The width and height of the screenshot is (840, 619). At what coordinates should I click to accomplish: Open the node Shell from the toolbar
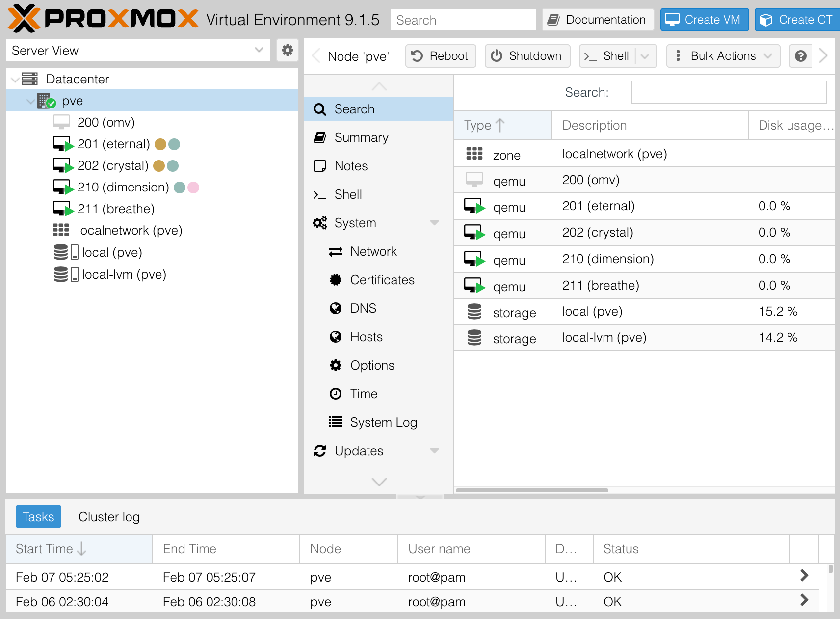click(608, 56)
